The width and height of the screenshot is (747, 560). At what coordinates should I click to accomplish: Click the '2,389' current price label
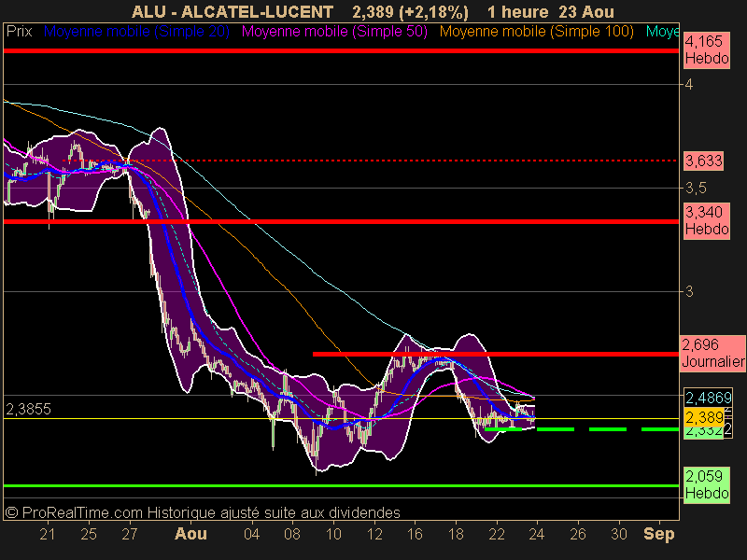tap(704, 417)
